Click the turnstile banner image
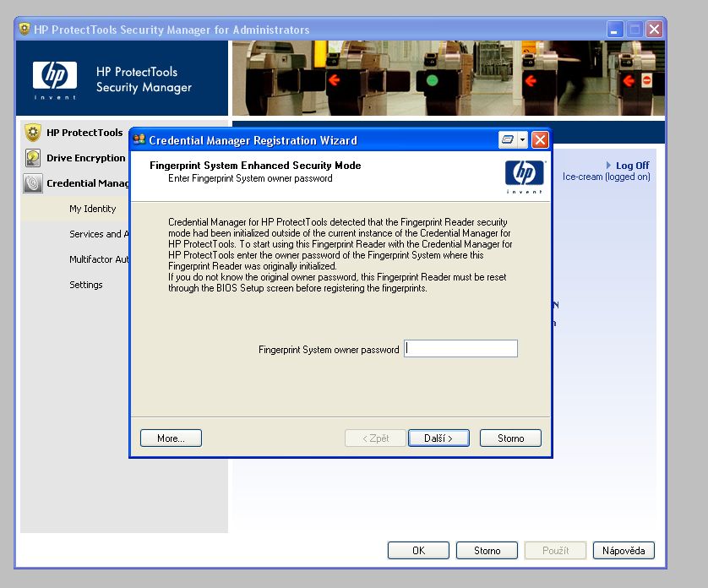The width and height of the screenshot is (708, 588). (x=449, y=78)
